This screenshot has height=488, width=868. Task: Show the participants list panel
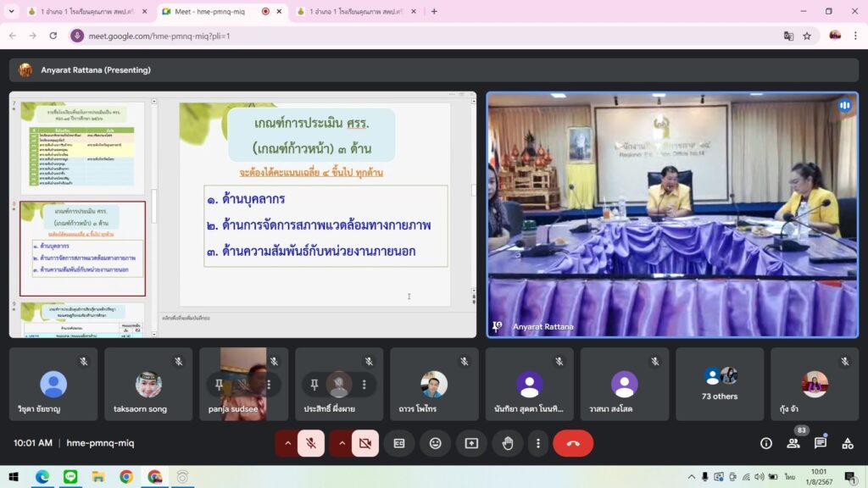tap(793, 443)
